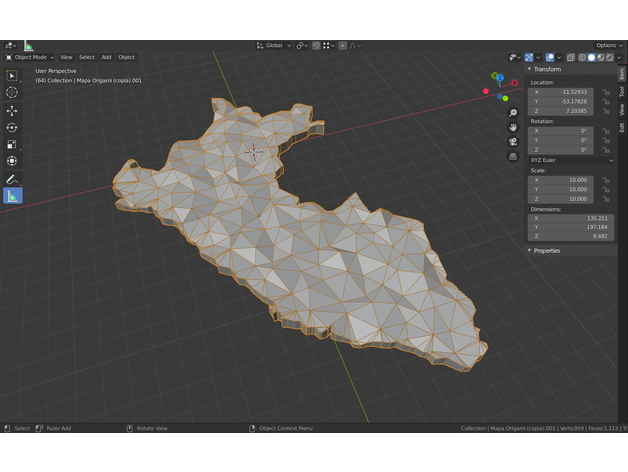Click 'Verts:959' in the status bar

pos(572,428)
